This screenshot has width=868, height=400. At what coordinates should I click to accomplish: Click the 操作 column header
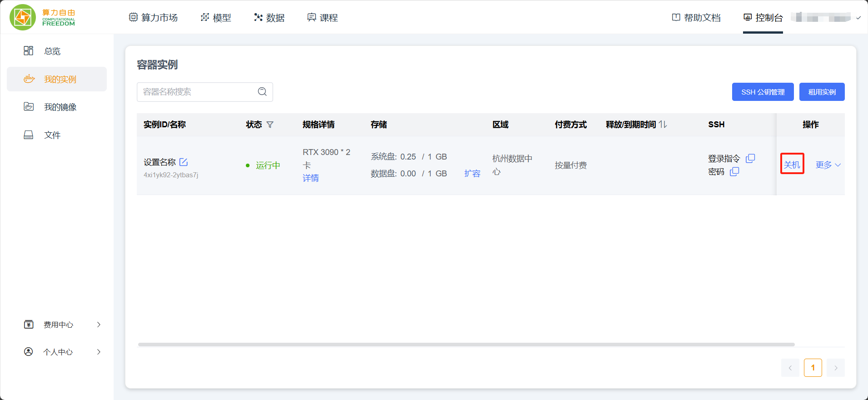click(x=811, y=125)
